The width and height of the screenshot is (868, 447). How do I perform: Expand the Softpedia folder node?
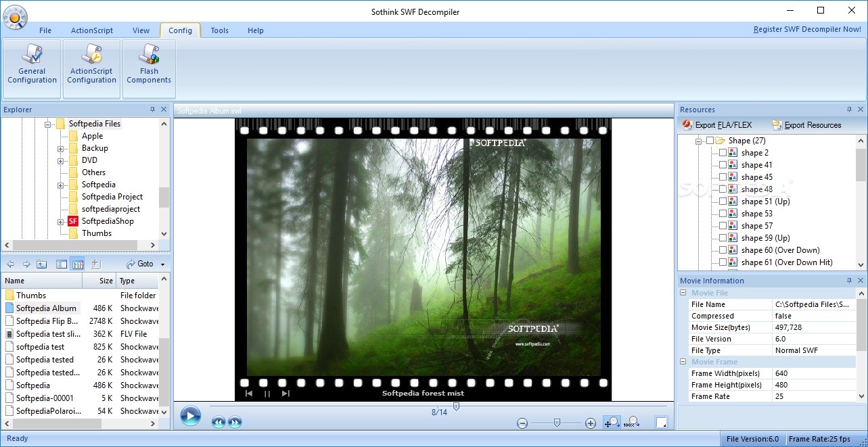pyautogui.click(x=60, y=185)
